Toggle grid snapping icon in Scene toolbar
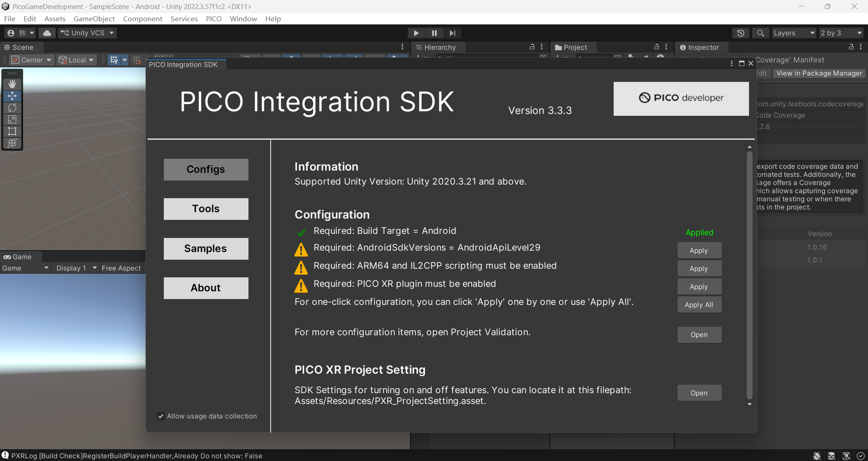 click(114, 60)
